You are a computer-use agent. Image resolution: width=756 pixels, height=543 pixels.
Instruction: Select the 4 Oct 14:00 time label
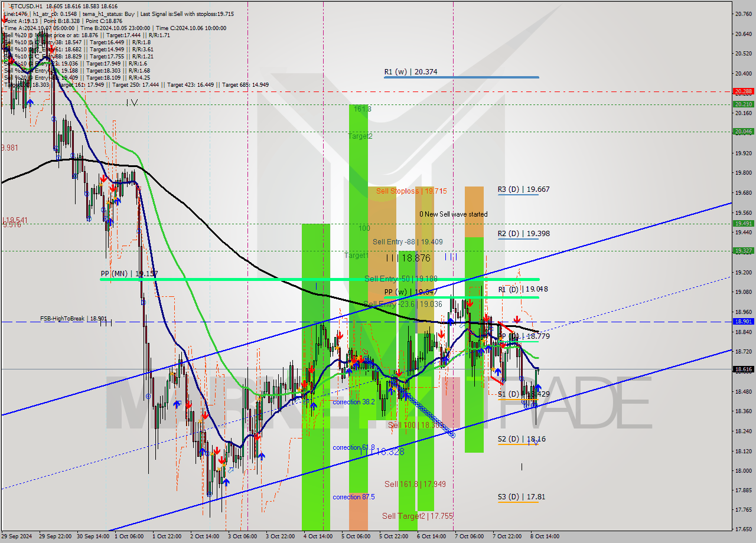pos(318,537)
